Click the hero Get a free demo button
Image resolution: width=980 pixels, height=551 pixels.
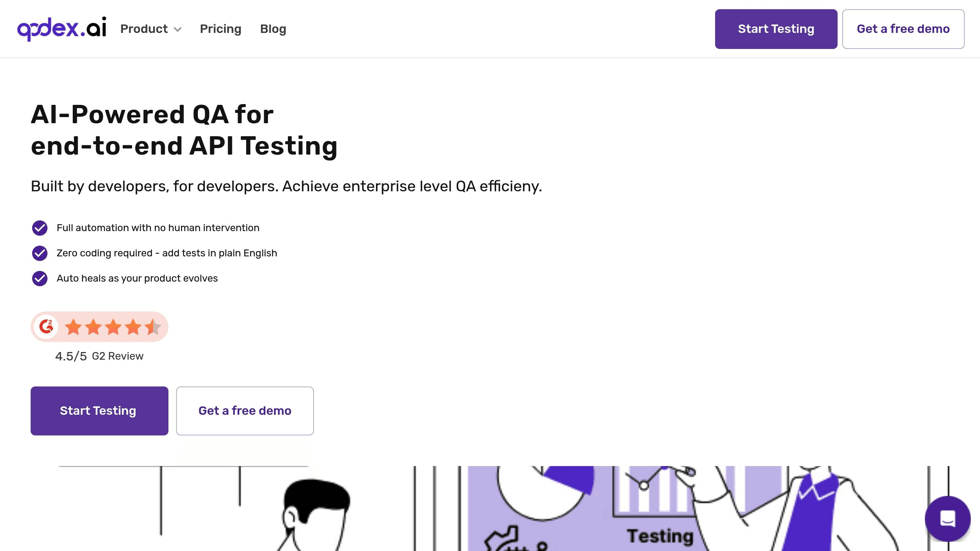[x=245, y=411]
